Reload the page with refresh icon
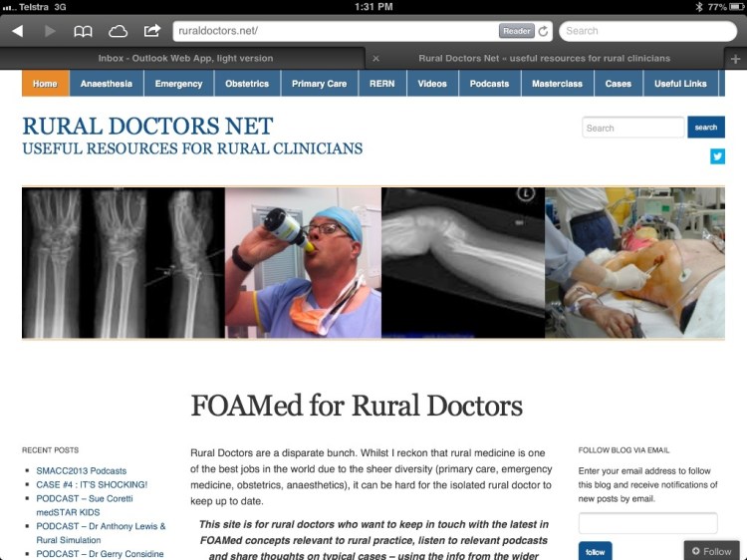 click(543, 32)
